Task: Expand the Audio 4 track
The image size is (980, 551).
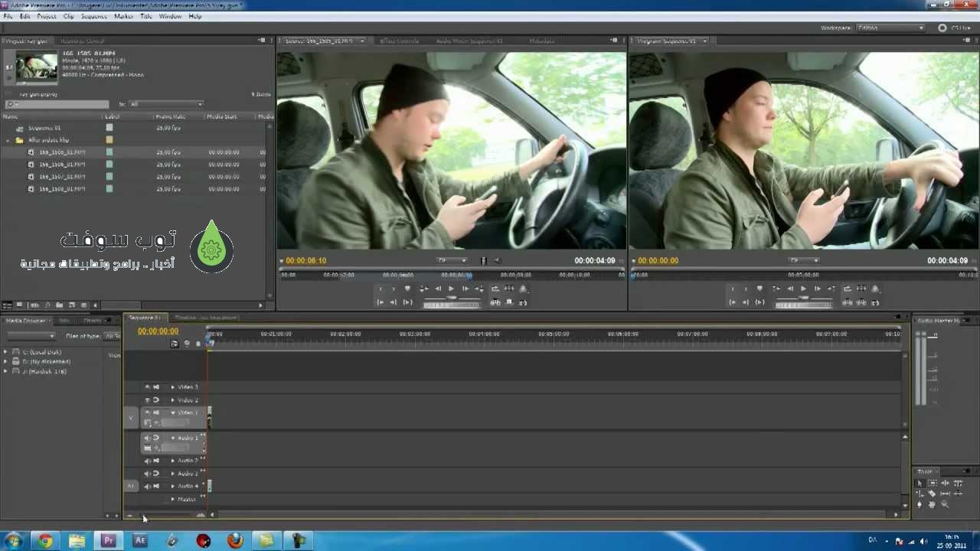Action: [x=172, y=486]
